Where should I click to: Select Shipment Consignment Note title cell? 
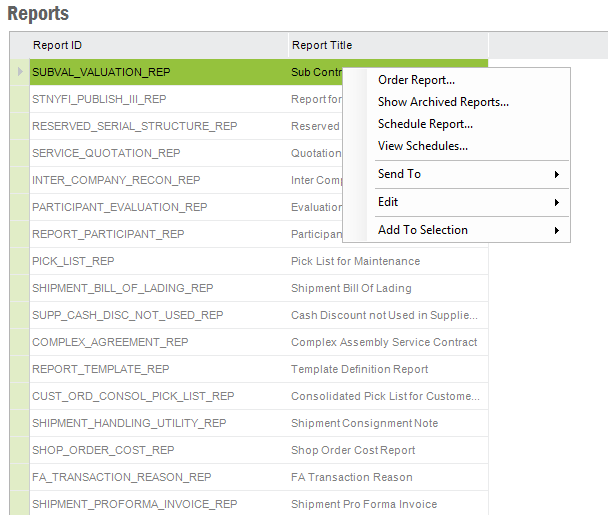click(x=364, y=423)
